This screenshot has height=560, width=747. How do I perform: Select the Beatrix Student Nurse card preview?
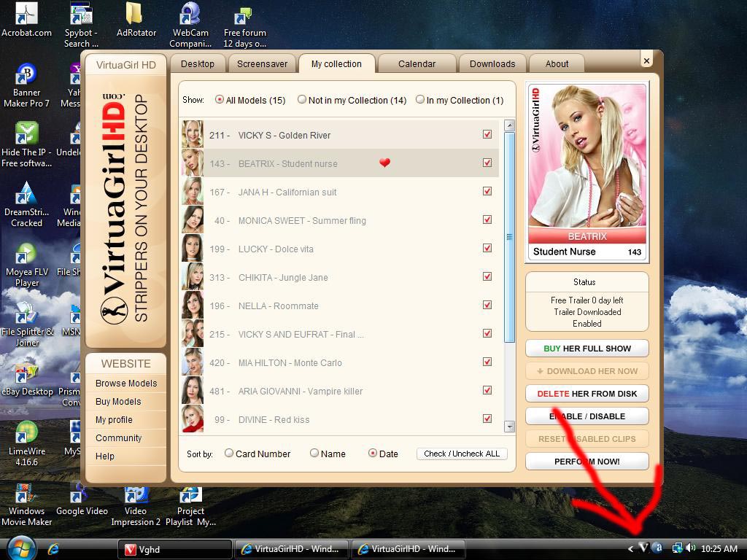(x=587, y=172)
